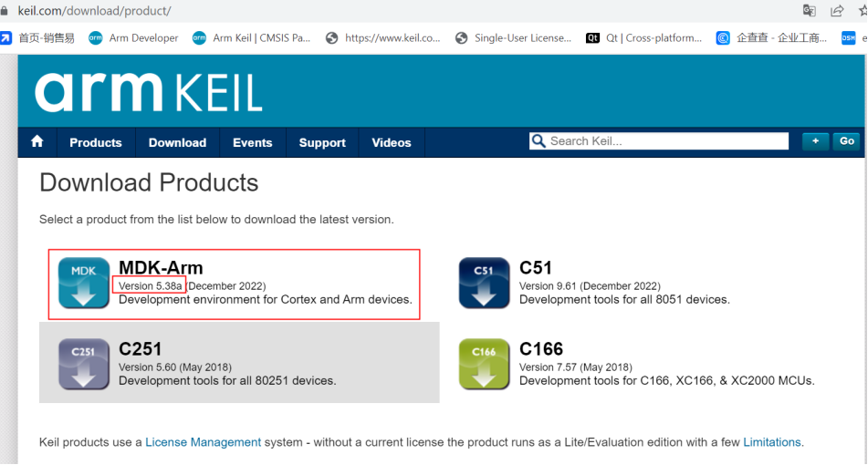Click the translate page icon in address bar
This screenshot has height=465, width=868.
click(809, 11)
